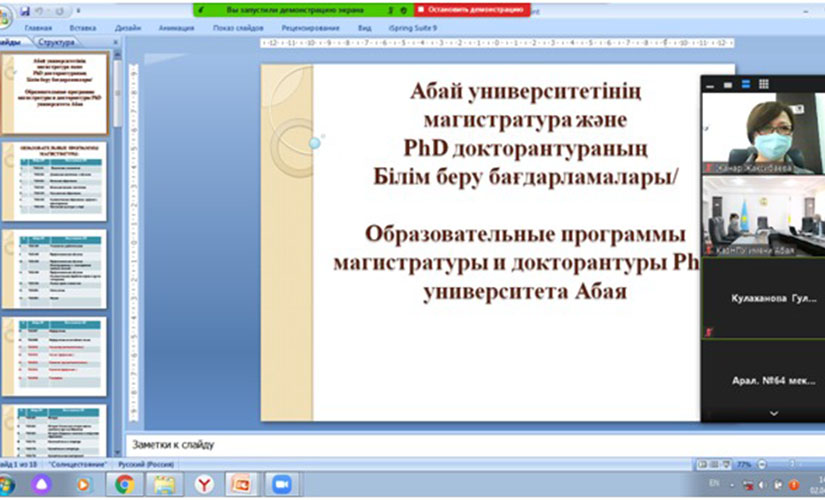Open the Показ слайдов ribbon tab
Viewport: 825px width, 500px height.
[238, 28]
